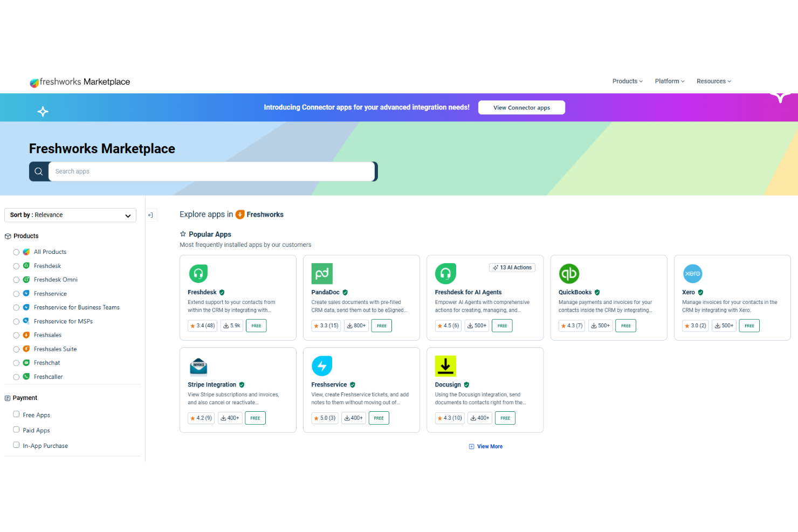Open the Freshservice lightning bolt icon

(x=322, y=365)
